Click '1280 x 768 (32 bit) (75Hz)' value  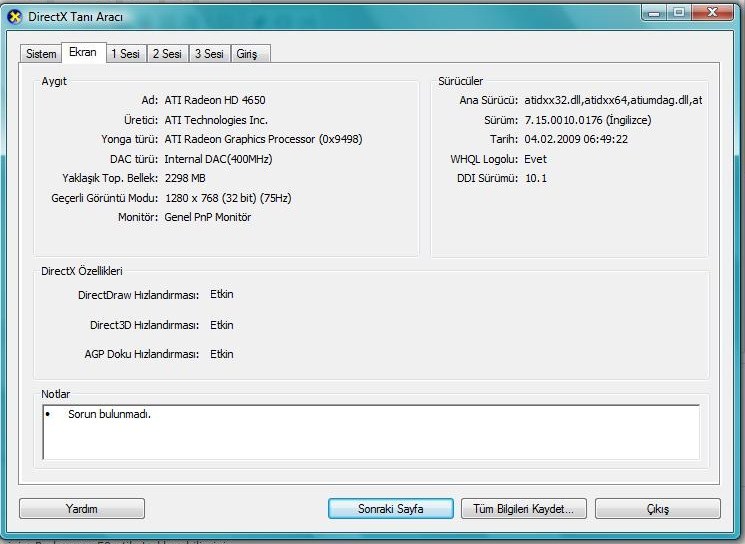[228, 198]
